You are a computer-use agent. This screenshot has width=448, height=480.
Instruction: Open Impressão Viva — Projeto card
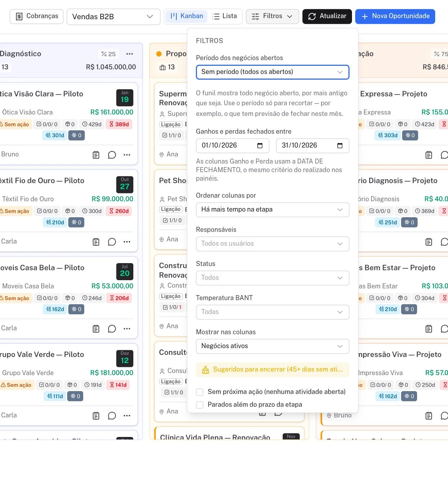[400, 354]
